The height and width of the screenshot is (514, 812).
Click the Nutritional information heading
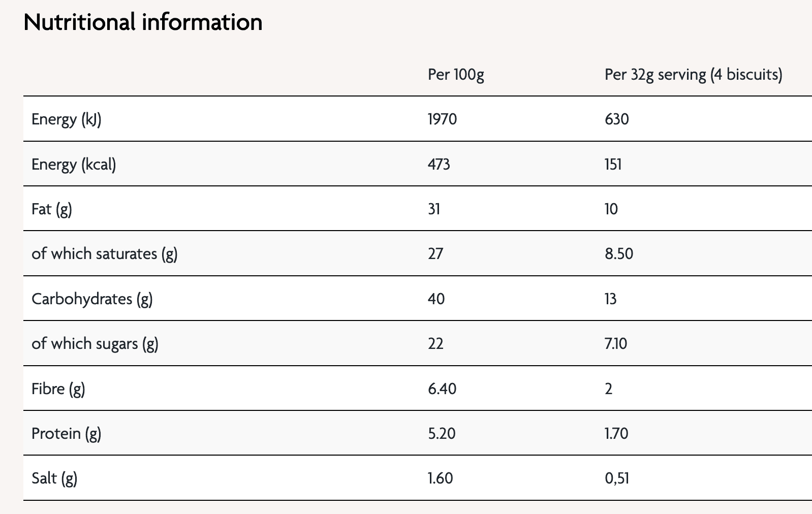point(143,22)
